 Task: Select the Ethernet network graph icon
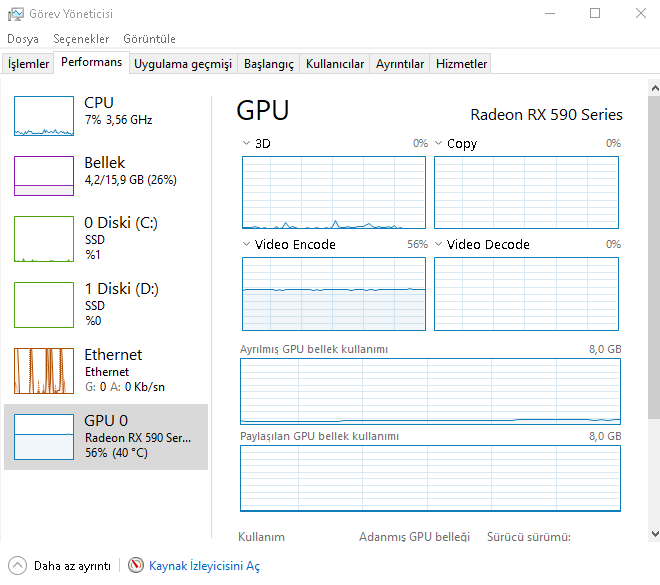pyautogui.click(x=44, y=371)
